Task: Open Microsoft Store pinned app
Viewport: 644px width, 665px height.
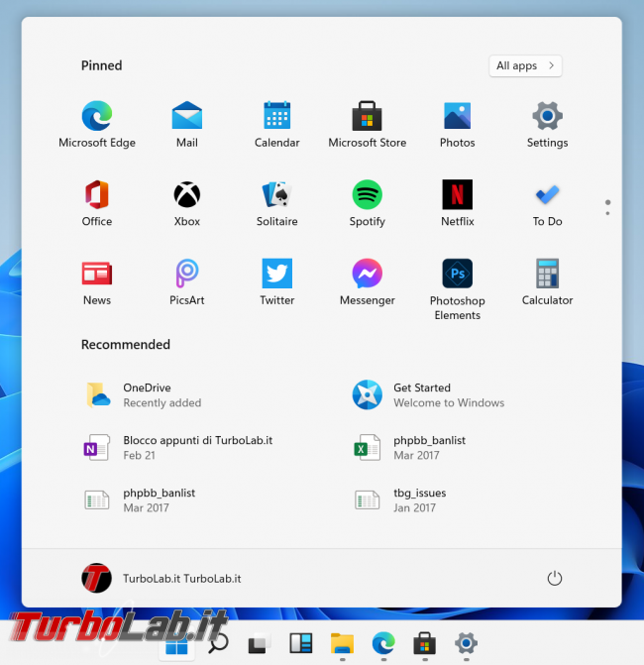Action: (x=368, y=124)
